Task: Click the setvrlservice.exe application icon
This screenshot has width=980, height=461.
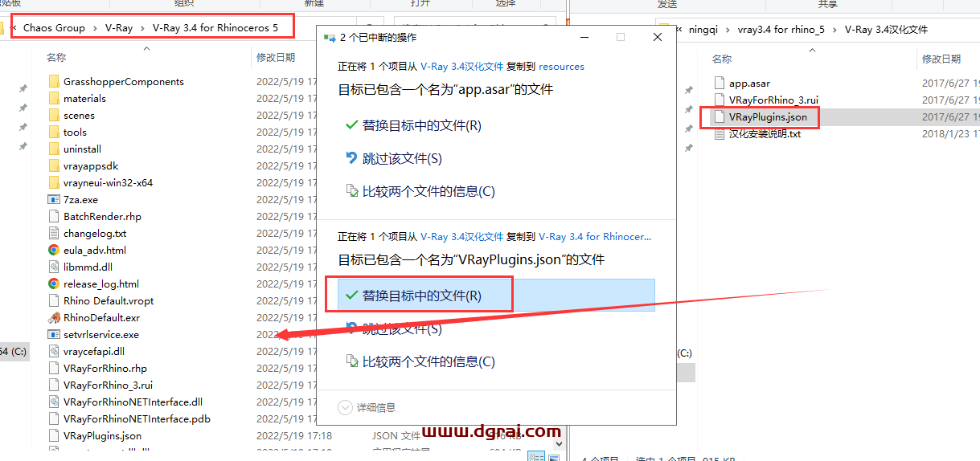Action: [x=54, y=335]
